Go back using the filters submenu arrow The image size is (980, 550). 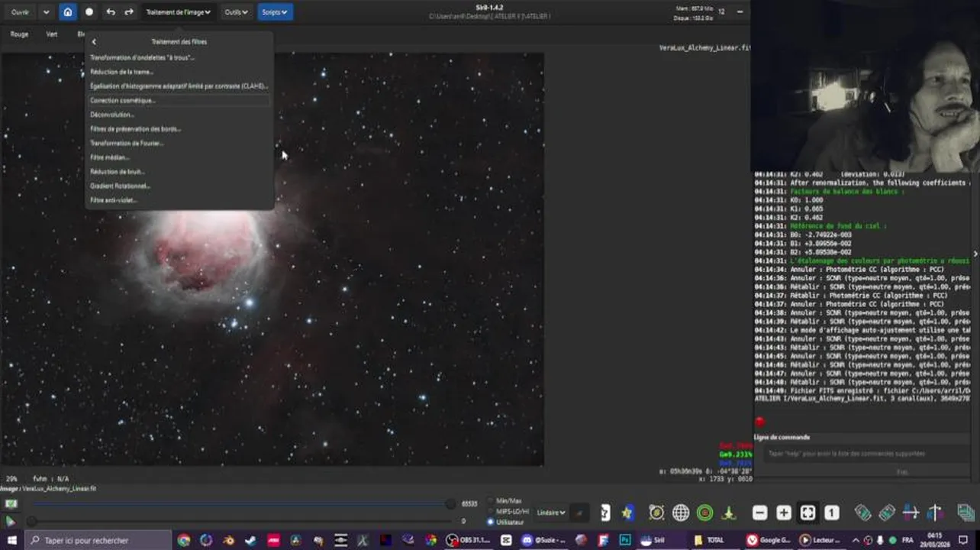pos(94,42)
